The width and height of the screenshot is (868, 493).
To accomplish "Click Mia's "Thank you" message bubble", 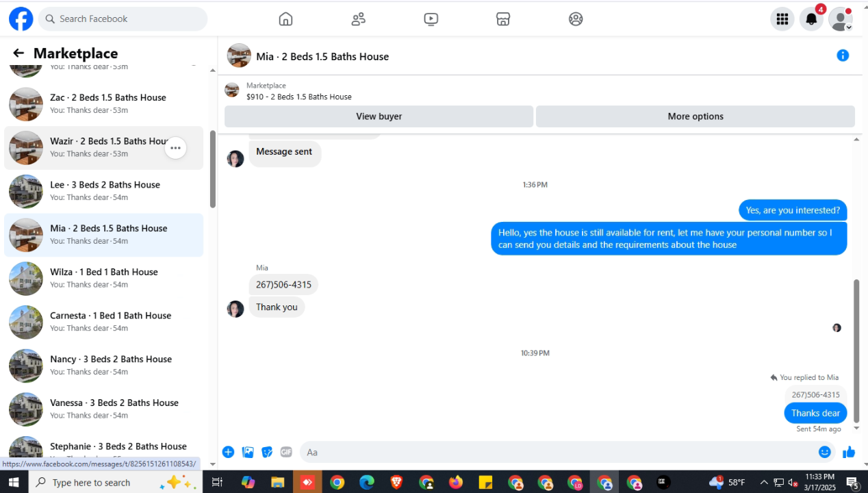I will [x=277, y=307].
